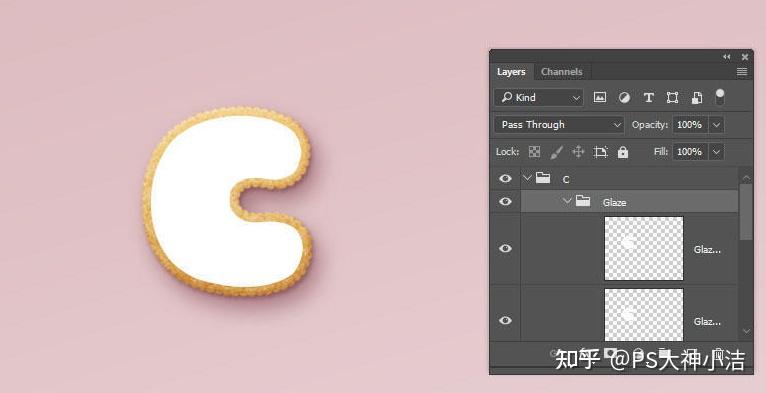Lock all padlock icon
Image resolution: width=766 pixels, height=393 pixels.
coord(622,152)
